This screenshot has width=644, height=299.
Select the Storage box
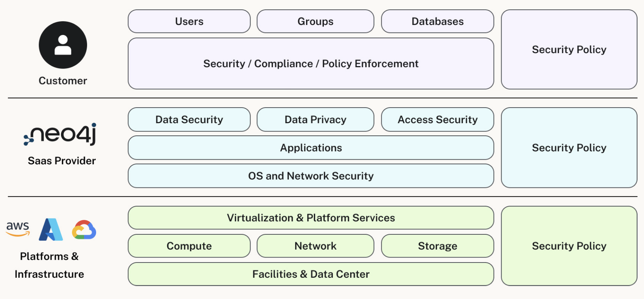437,246
